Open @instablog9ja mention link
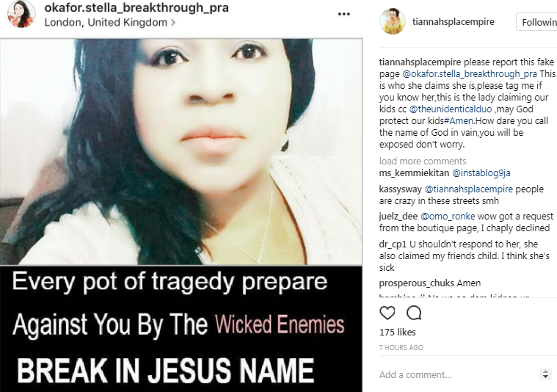 click(481, 173)
